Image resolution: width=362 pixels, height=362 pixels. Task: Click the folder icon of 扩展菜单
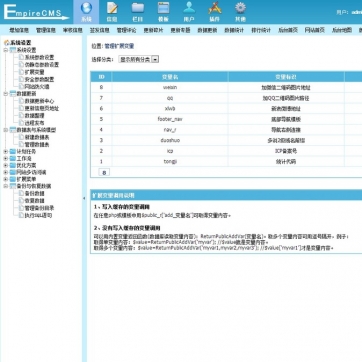13,179
